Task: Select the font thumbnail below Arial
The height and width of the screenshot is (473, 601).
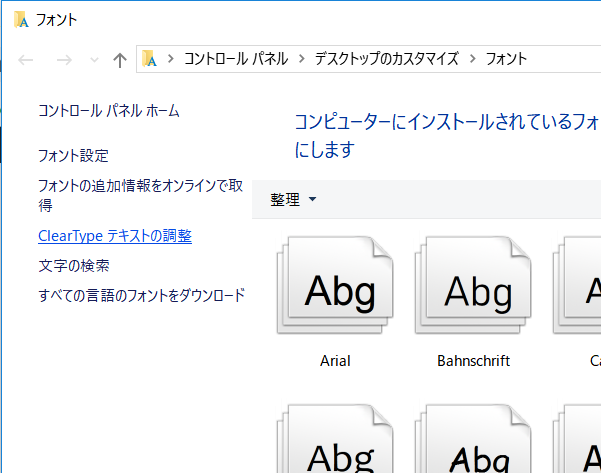Action: (335, 438)
